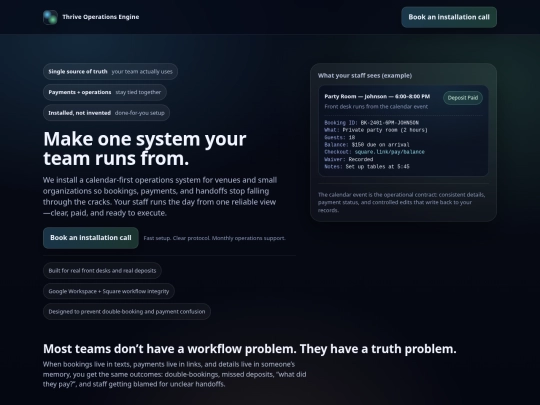Click the Make one system headline
The height and width of the screenshot is (405, 540).
[x=145, y=148]
